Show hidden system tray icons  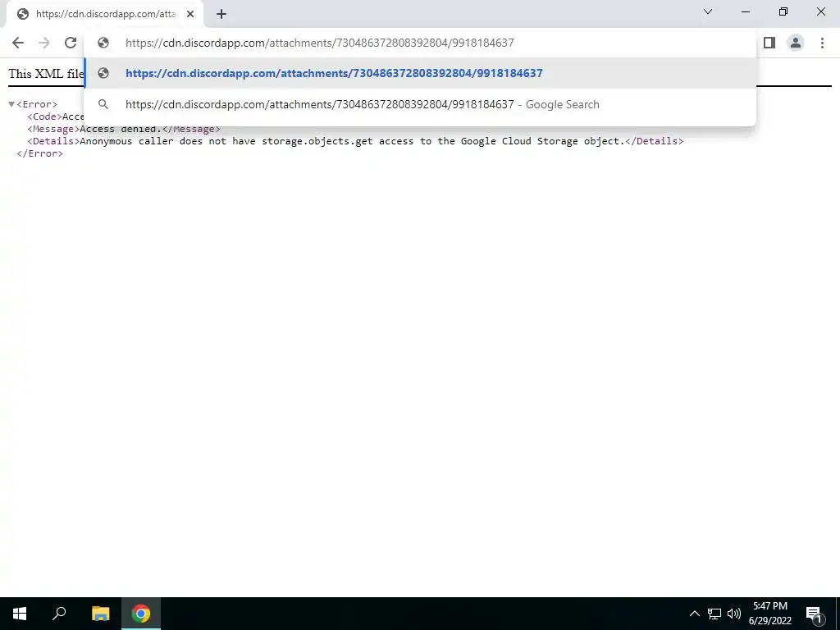click(x=694, y=614)
